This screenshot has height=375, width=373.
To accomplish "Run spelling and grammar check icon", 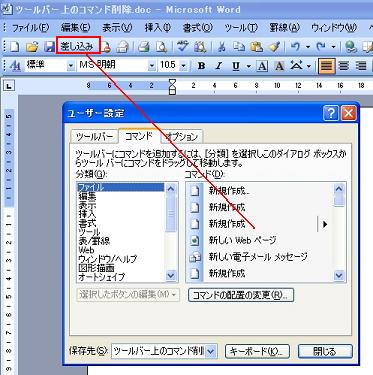I will coord(183,47).
